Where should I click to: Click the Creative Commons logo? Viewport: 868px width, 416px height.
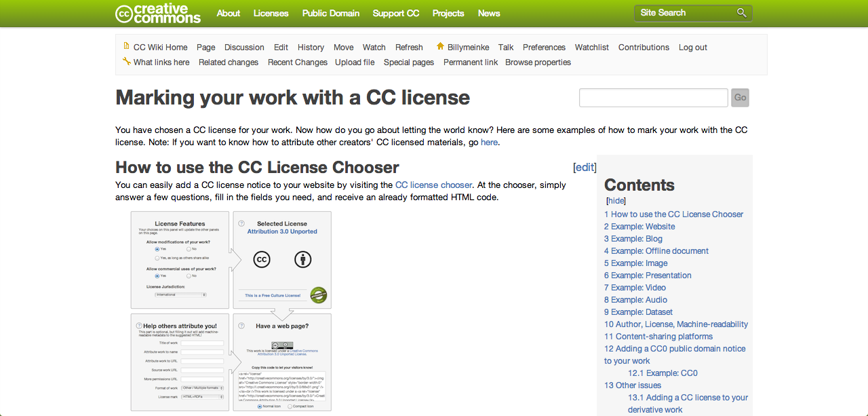point(158,13)
